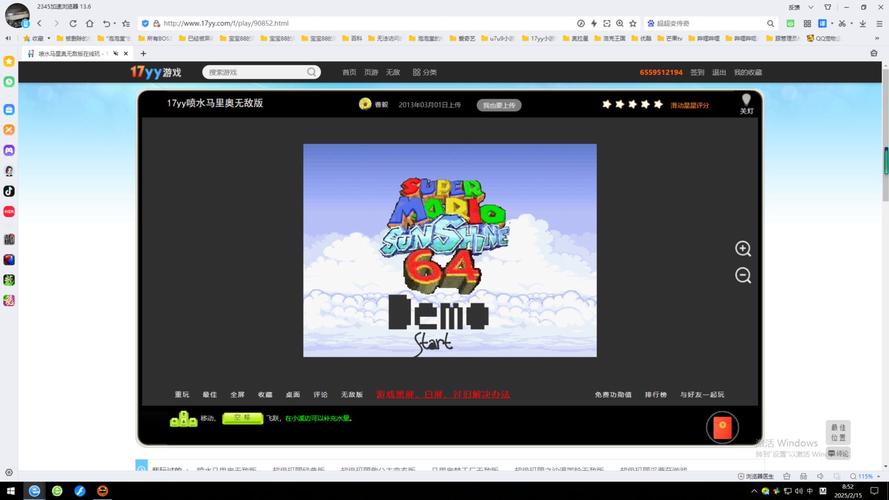
Task: Open the taskbar notification center icon
Action: pyautogui.click(x=874, y=491)
